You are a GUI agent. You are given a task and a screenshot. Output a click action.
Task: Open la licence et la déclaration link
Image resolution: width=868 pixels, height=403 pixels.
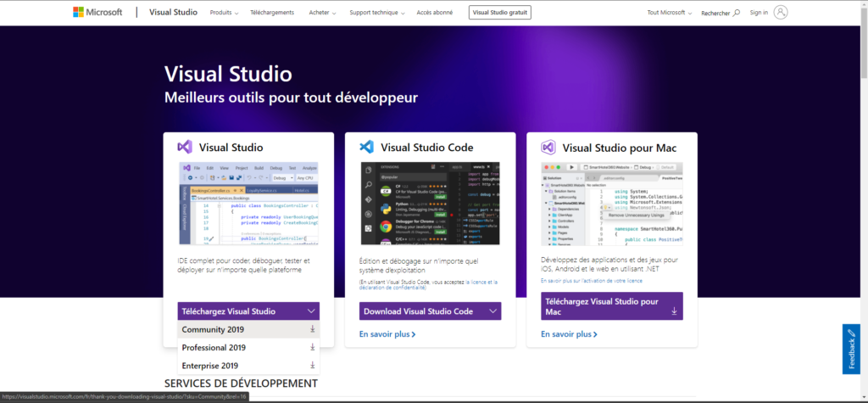pyautogui.click(x=430, y=284)
